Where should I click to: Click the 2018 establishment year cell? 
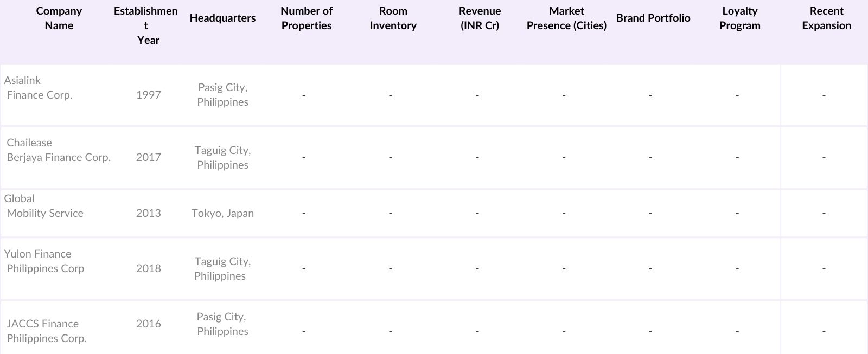148,268
